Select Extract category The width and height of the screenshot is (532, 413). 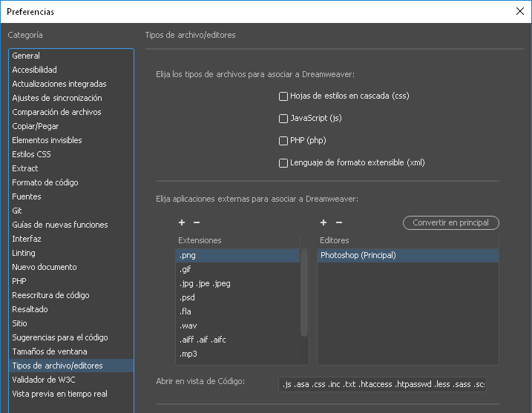(71, 168)
